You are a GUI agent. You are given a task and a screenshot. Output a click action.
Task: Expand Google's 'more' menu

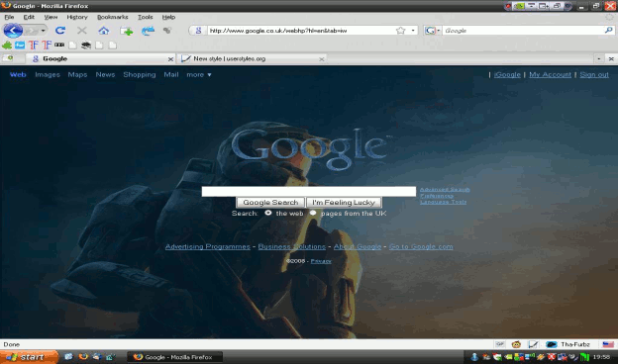[x=199, y=74]
